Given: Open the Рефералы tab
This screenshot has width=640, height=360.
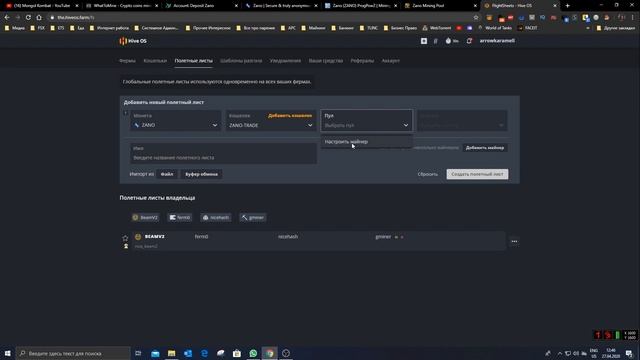Looking at the screenshot, I should click(x=362, y=61).
